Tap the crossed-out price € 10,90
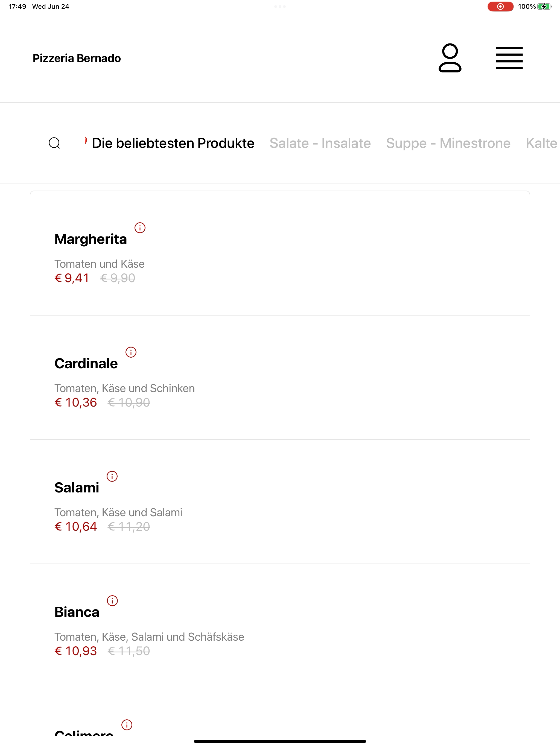This screenshot has width=560, height=747. (x=129, y=402)
